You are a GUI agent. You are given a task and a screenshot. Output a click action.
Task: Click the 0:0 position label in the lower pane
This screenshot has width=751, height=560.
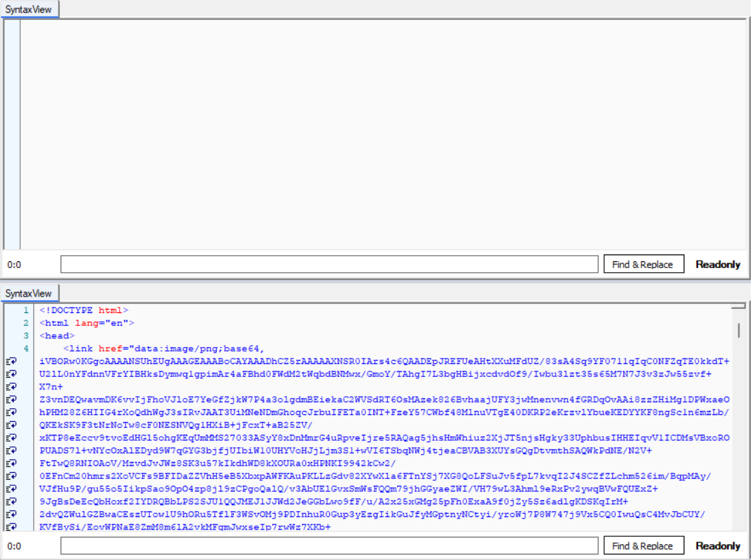(x=14, y=546)
